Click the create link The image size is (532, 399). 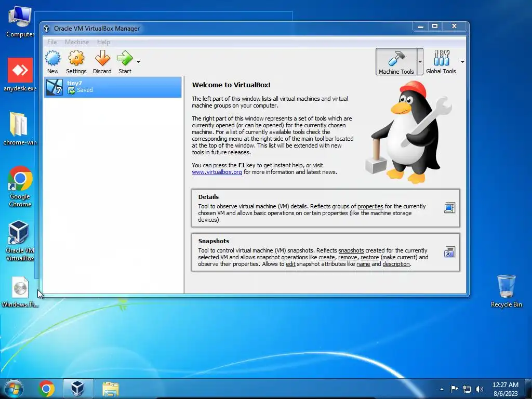pyautogui.click(x=327, y=257)
